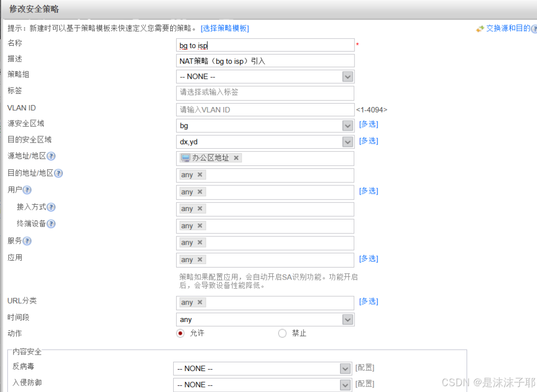Open help tooltip for 用户 field
The width and height of the screenshot is (537, 392).
pyautogui.click(x=27, y=190)
